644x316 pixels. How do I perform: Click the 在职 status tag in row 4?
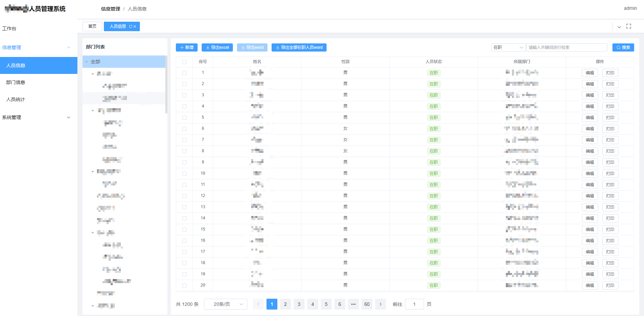point(434,106)
